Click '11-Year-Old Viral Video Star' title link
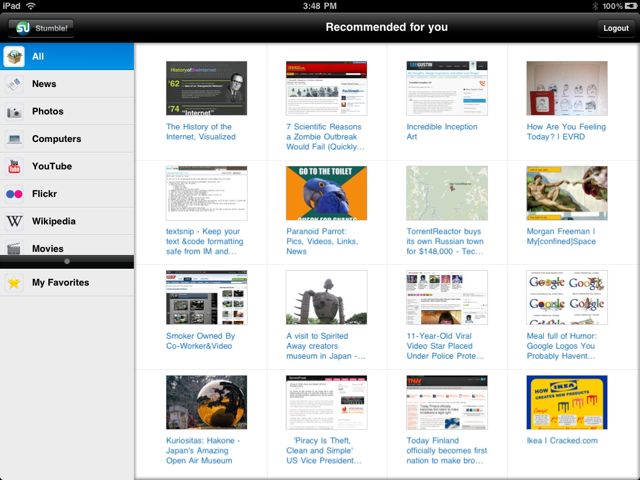Image resolution: width=640 pixels, height=480 pixels. pyautogui.click(x=445, y=346)
